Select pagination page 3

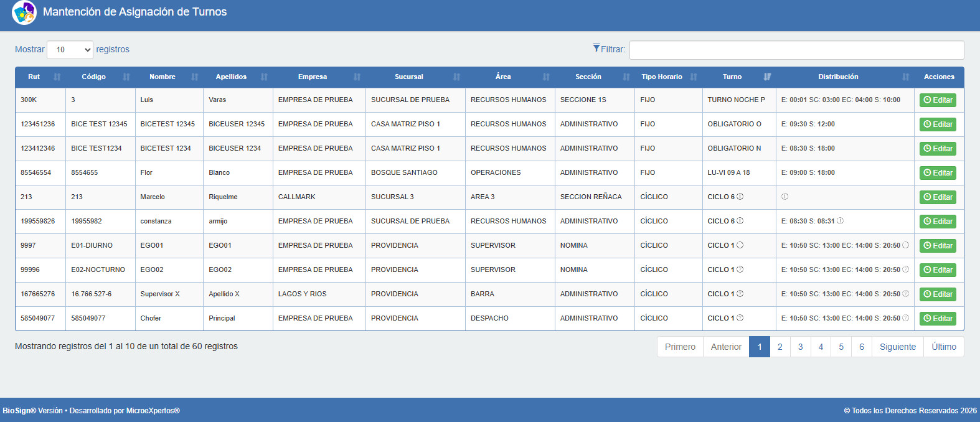coord(801,347)
